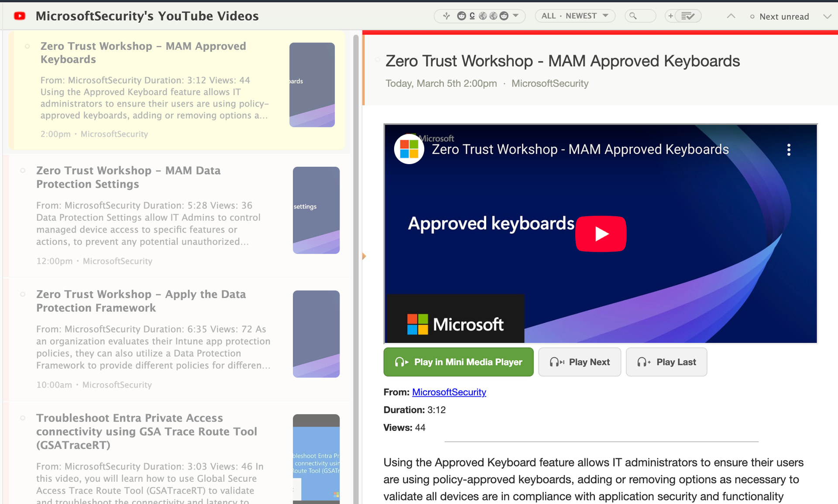Open the ALL · NEWEST sort dropdown
This screenshot has height=504, width=838.
(574, 16)
